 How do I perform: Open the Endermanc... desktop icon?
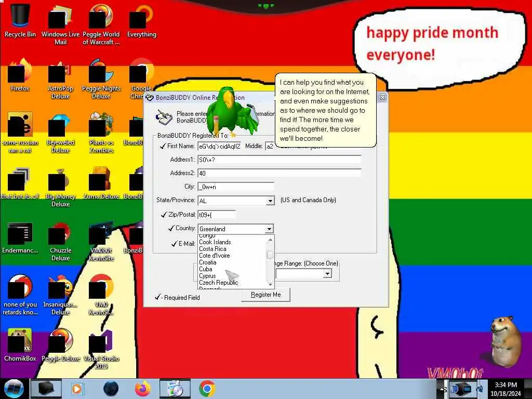(20, 237)
